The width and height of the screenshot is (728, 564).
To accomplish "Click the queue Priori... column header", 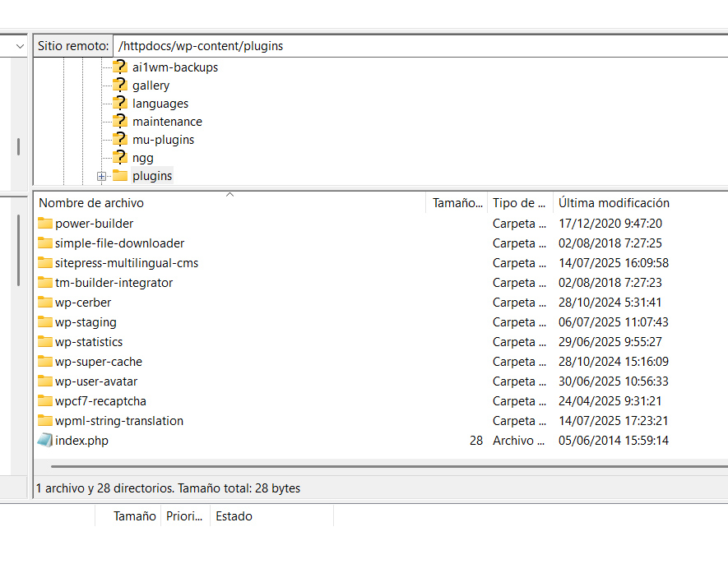I will click(x=185, y=516).
